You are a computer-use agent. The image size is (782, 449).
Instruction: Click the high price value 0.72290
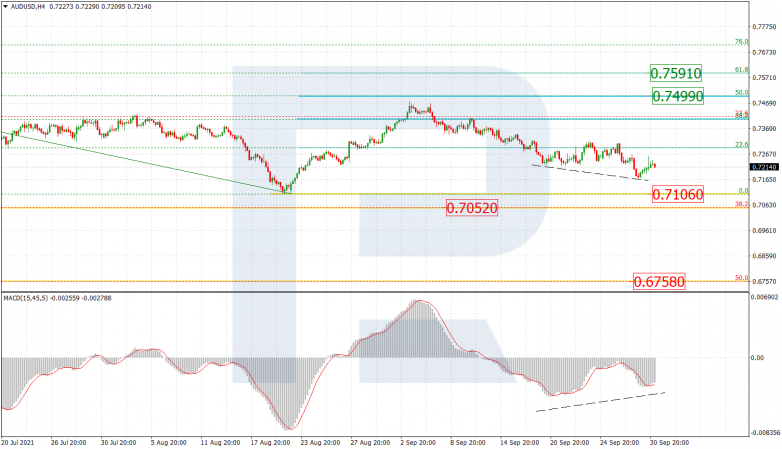(x=85, y=6)
